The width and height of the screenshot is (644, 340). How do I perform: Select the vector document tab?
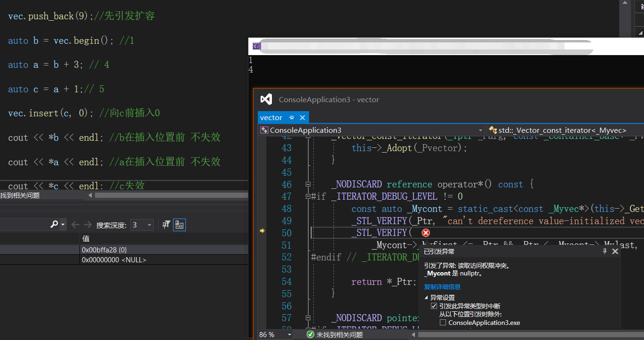(271, 118)
